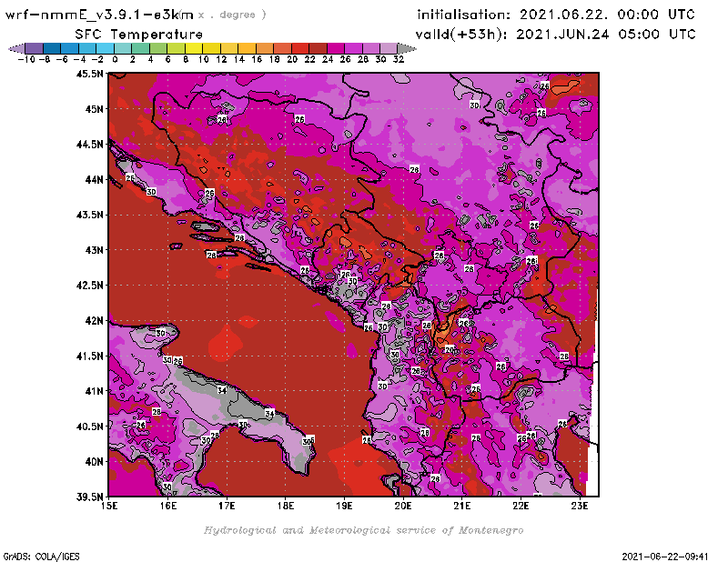Image resolution: width=728 pixels, height=562 pixels.
Task: Click the GrADS: COLA/IGES credit text
Action: 35,555
